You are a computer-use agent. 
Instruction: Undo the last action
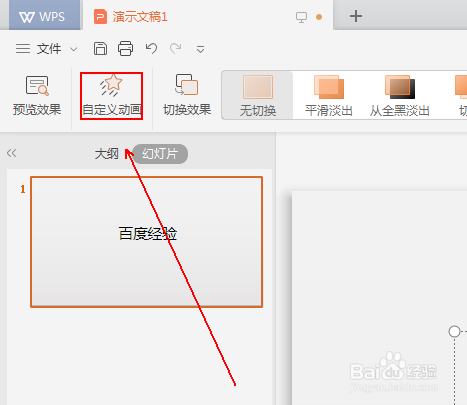pyautogui.click(x=151, y=49)
